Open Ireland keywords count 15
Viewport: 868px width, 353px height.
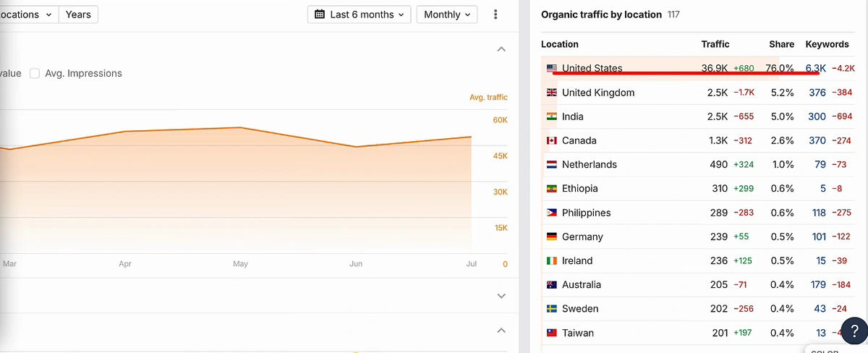pyautogui.click(x=821, y=260)
